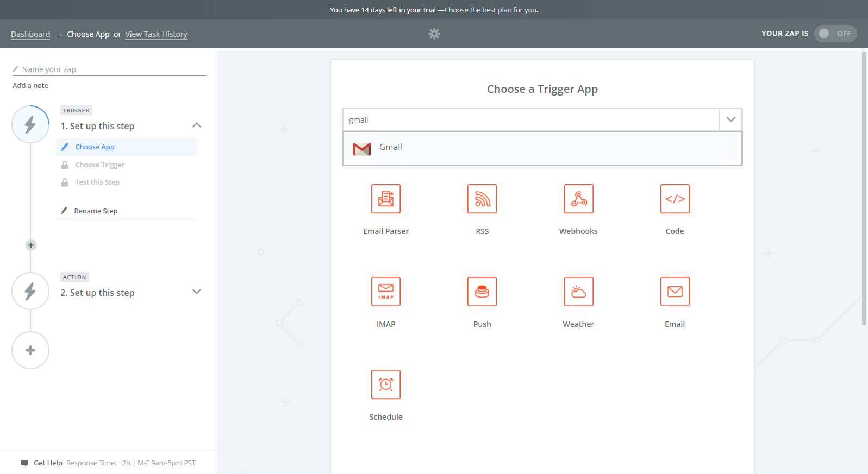Screen dimensions: 868x474
Task: Click the Trigger step lightning bolt circle
Action: 30,125
